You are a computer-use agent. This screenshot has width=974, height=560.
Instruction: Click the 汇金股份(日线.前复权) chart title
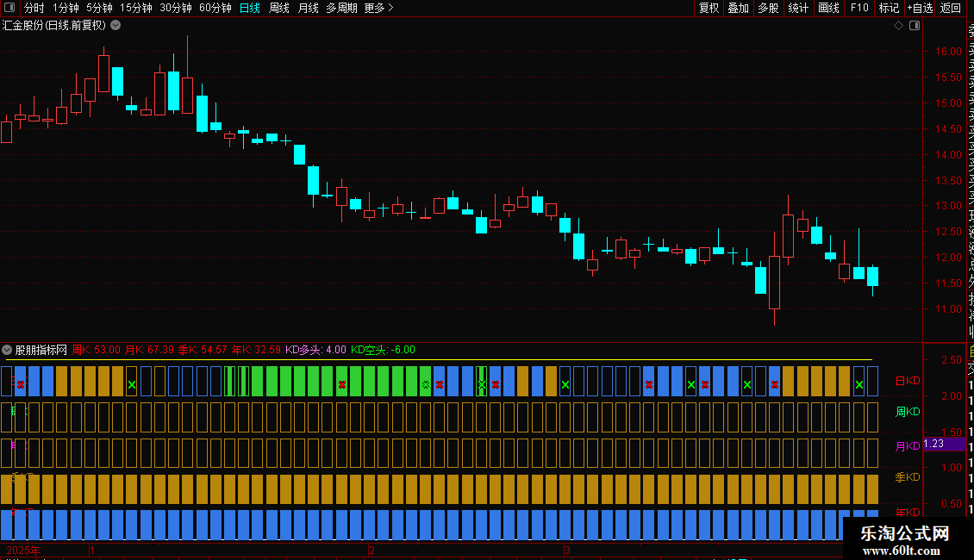pos(54,26)
